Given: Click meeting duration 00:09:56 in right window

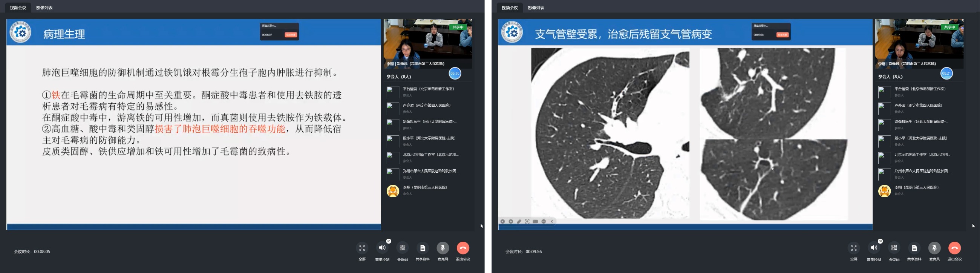Looking at the screenshot, I should pos(524,251).
